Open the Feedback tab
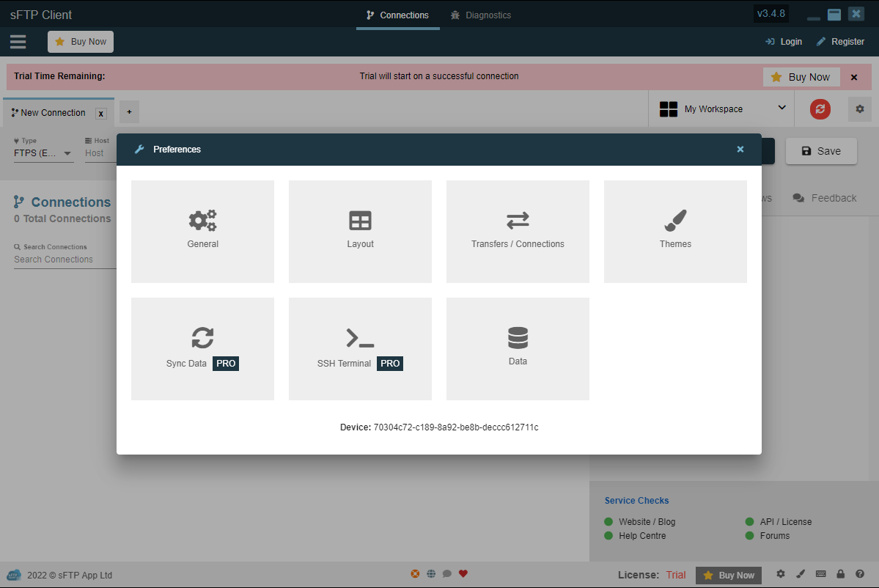 tap(824, 198)
